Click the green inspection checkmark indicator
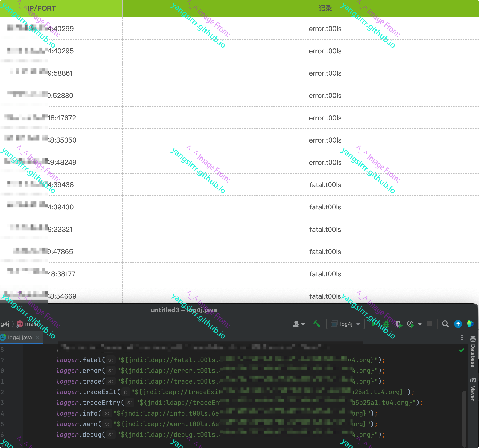Image resolution: width=479 pixels, height=448 pixels. pyautogui.click(x=461, y=350)
